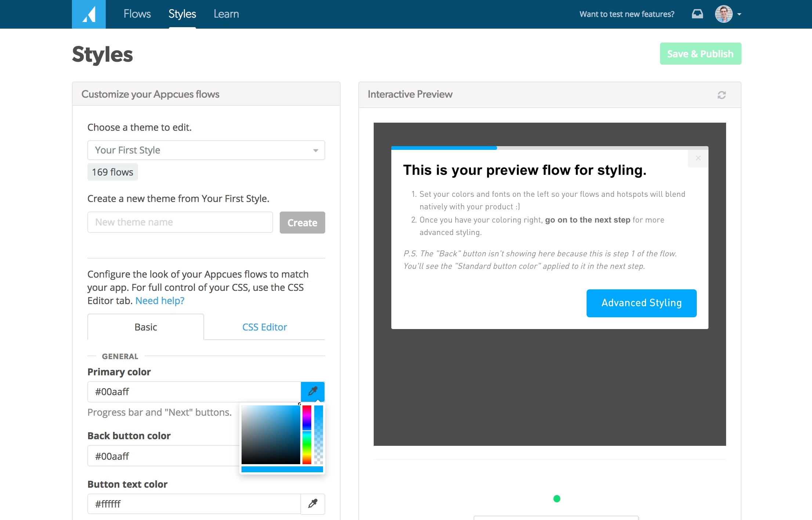This screenshot has height=520, width=812.
Task: Open the Learn section
Action: coord(226,14)
